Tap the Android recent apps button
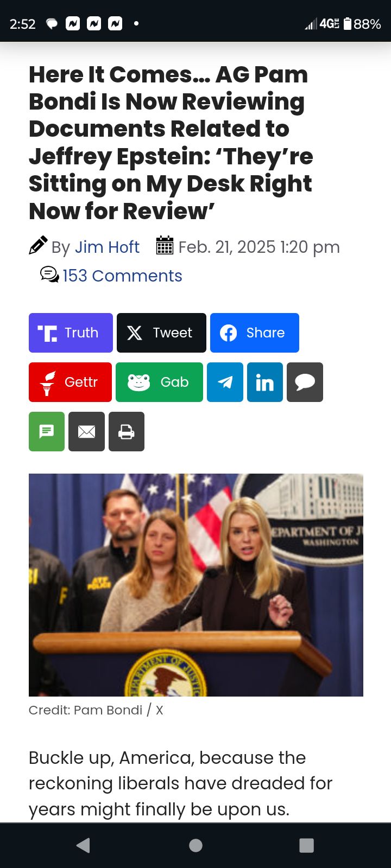The image size is (391, 868). click(x=307, y=845)
